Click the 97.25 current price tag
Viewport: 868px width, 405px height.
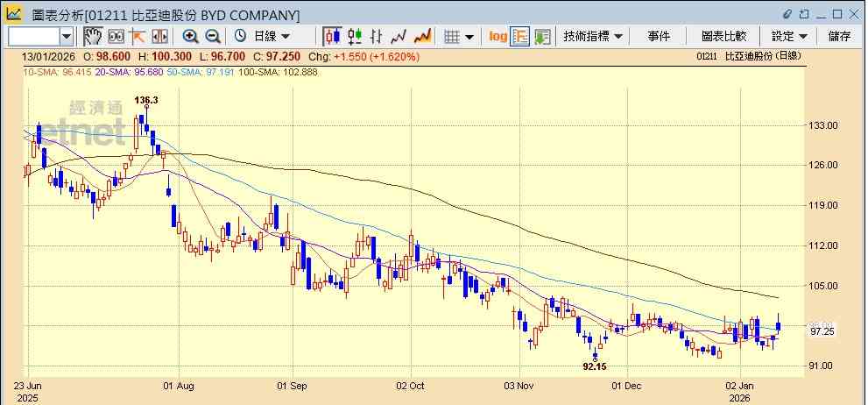pyautogui.click(x=822, y=332)
